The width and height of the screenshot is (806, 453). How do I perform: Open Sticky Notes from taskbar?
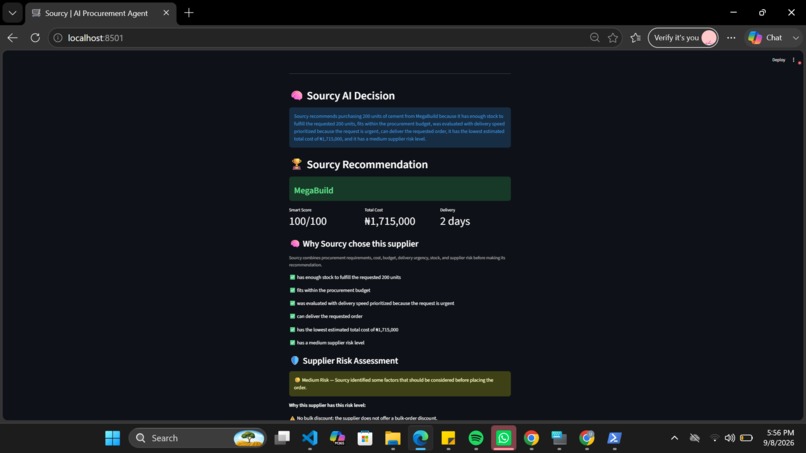448,438
